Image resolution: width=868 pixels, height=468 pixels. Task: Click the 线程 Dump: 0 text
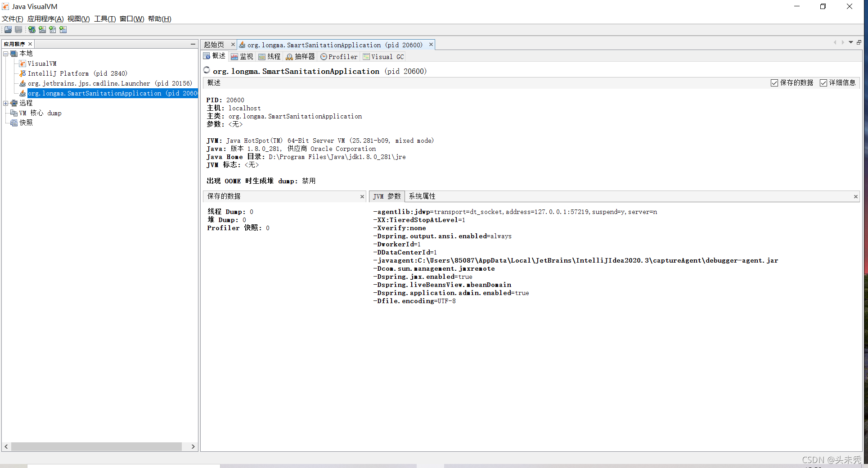pos(230,212)
